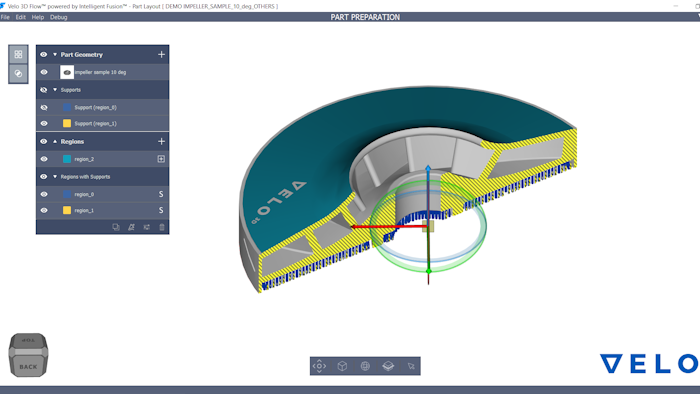Expand the Regions section arrow
The image size is (700, 394).
pos(55,141)
